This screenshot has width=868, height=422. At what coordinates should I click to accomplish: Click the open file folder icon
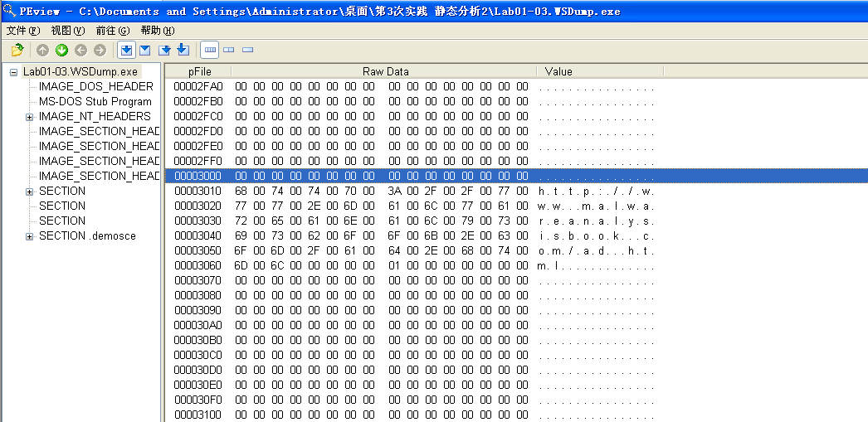tap(17, 51)
